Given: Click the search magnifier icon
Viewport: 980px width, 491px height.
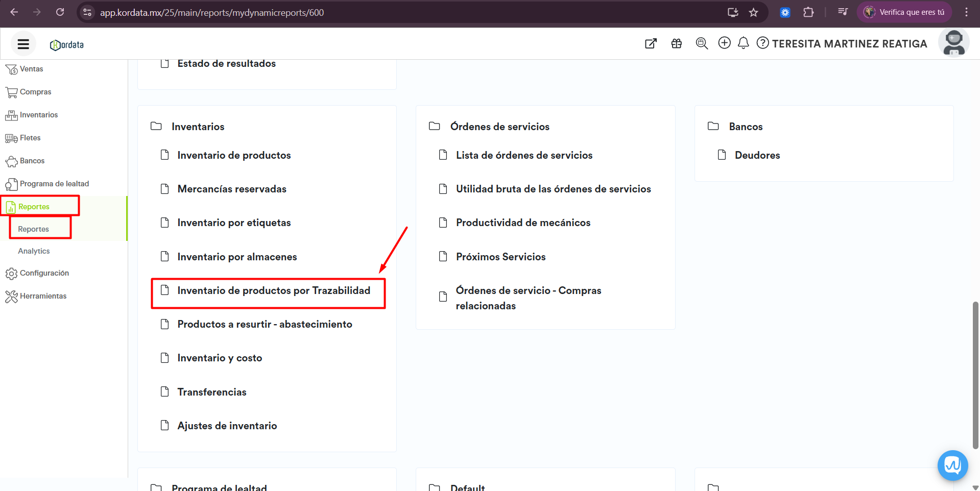Looking at the screenshot, I should click(702, 43).
